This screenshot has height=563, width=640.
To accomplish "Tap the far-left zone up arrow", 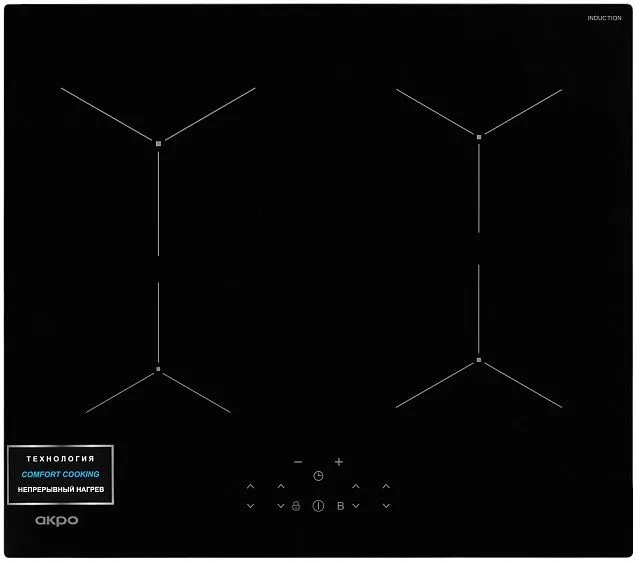I will (250, 487).
